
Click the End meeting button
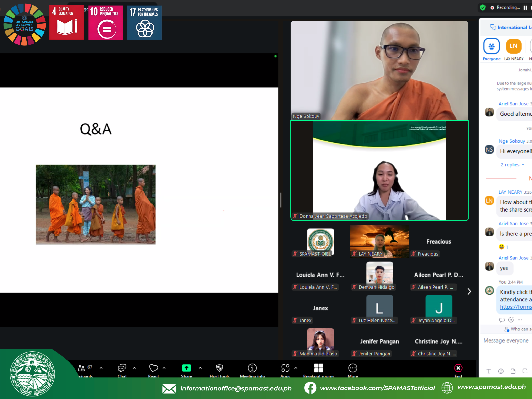point(458,368)
